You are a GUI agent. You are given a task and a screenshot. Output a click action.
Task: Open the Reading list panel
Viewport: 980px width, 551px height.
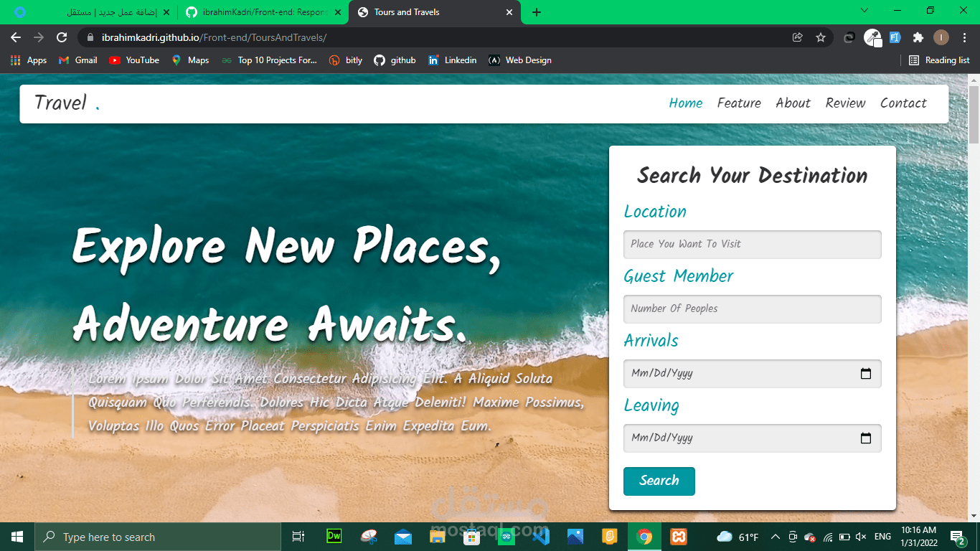[x=939, y=60]
